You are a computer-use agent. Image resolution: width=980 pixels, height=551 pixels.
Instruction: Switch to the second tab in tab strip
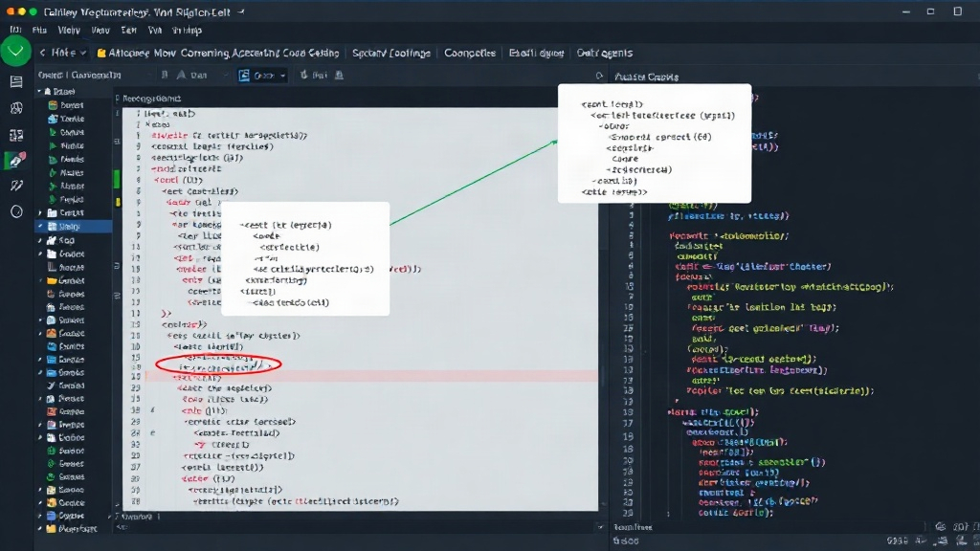(391, 54)
